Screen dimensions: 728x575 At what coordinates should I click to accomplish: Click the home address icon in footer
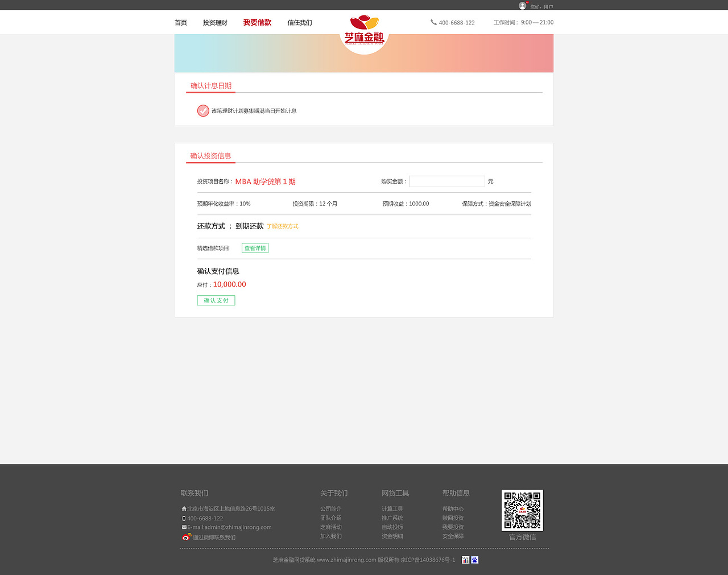click(x=184, y=508)
